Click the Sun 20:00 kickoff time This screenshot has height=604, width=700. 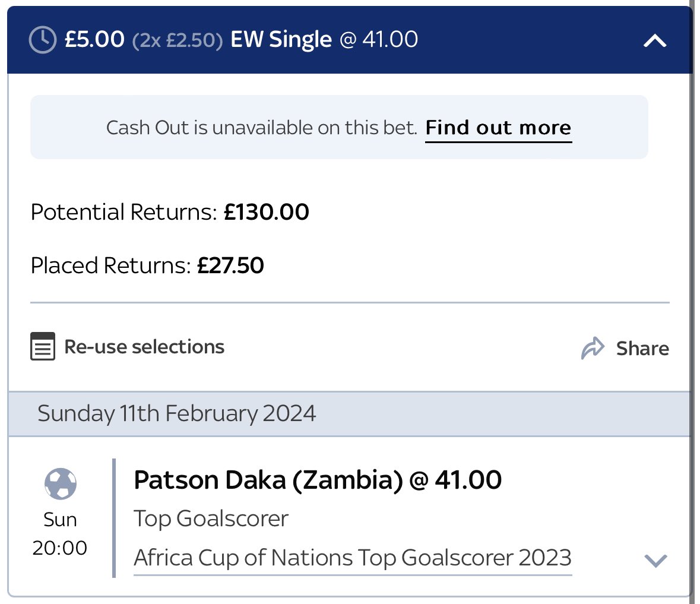point(60,534)
